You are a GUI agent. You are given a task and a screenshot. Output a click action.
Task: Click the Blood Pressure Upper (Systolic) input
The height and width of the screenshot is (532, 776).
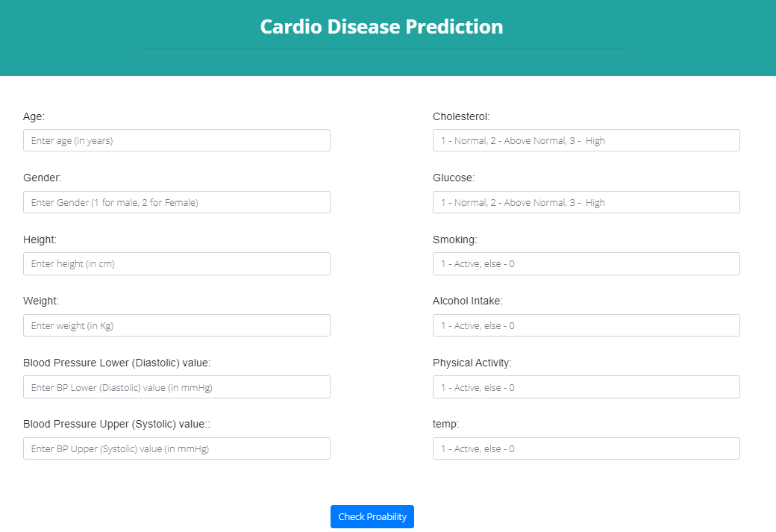point(176,448)
